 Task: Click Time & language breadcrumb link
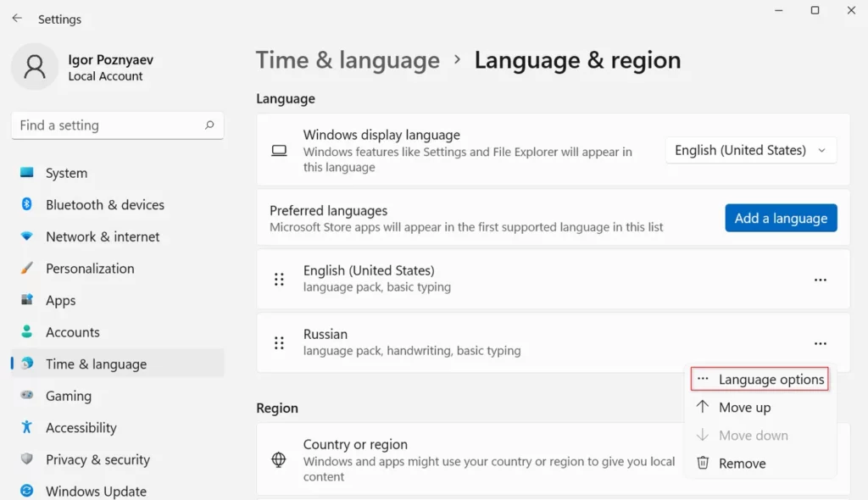click(x=348, y=61)
